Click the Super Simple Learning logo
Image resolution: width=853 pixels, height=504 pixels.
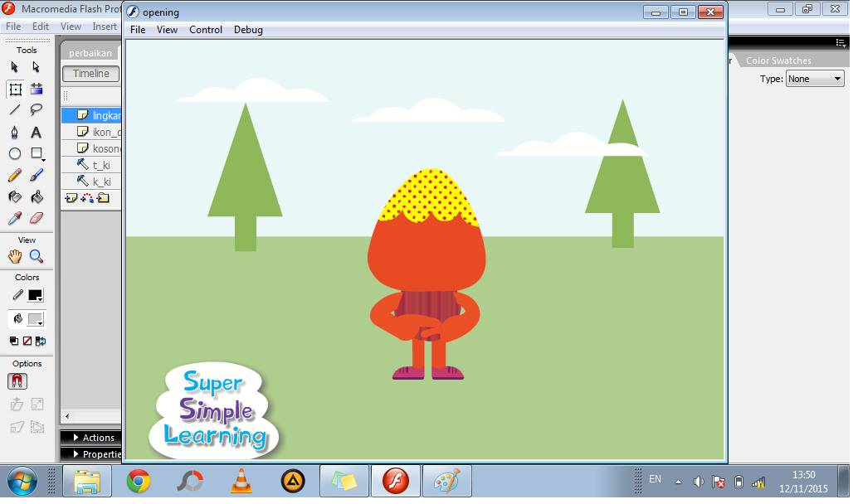(214, 411)
